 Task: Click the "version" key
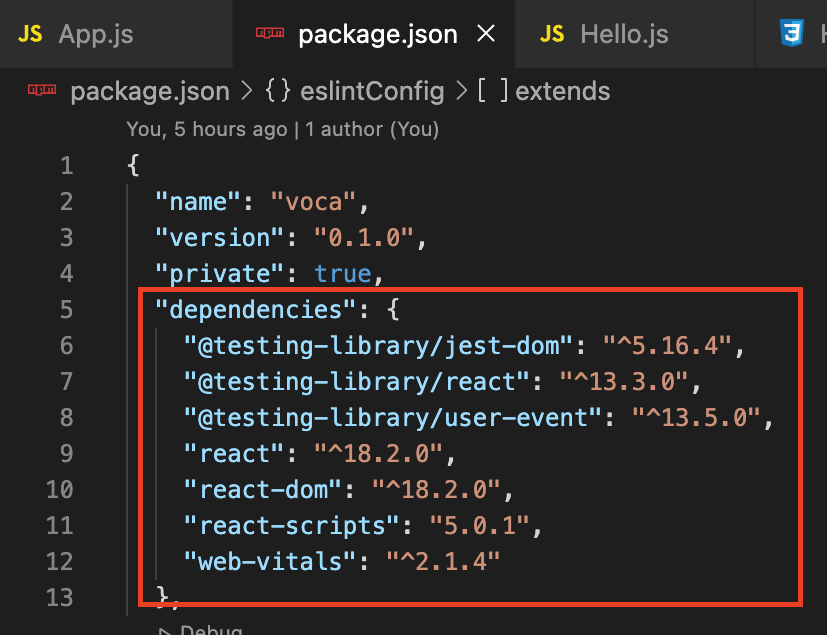219,238
